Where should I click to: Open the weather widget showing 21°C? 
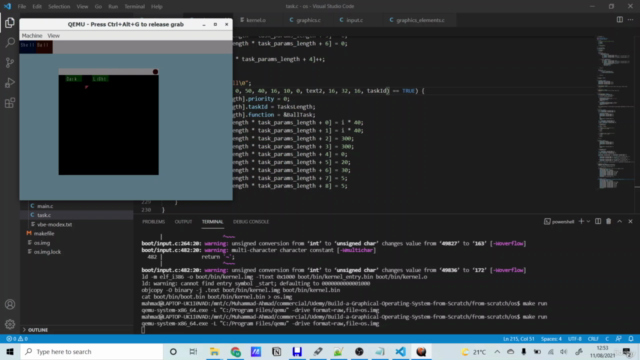pyautogui.click(x=473, y=351)
